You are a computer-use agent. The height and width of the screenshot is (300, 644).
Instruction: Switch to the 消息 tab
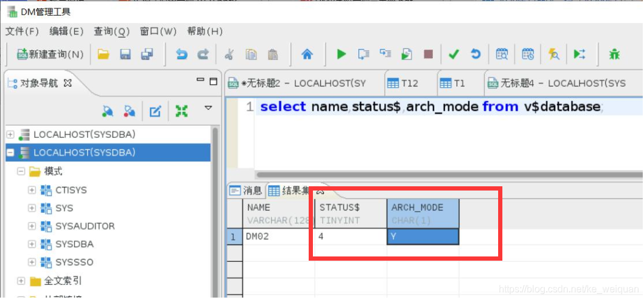pyautogui.click(x=246, y=191)
